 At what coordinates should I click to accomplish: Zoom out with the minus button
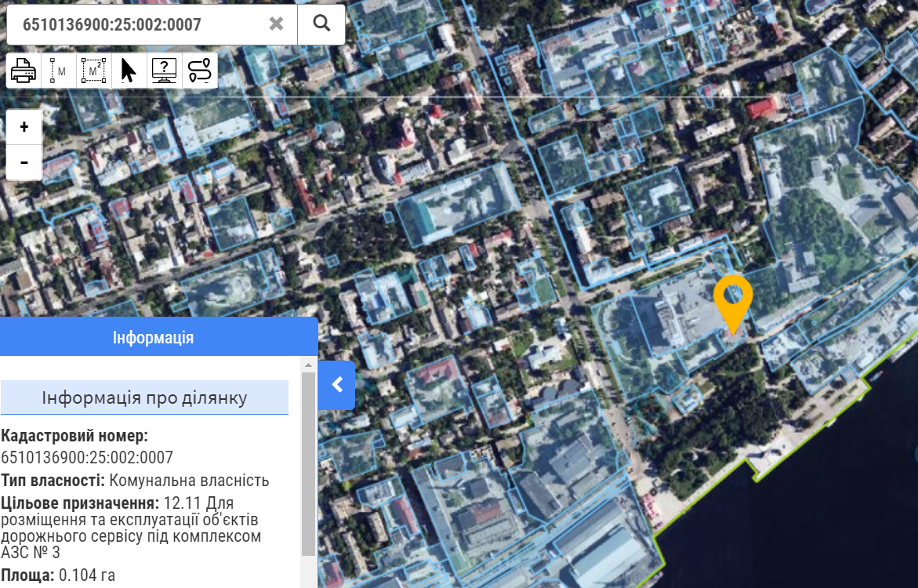click(24, 162)
